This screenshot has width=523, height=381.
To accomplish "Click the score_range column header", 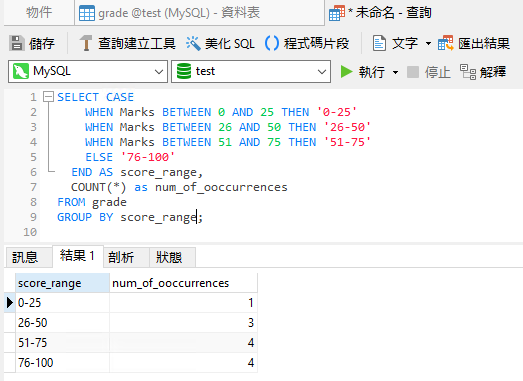I will click(62, 283).
